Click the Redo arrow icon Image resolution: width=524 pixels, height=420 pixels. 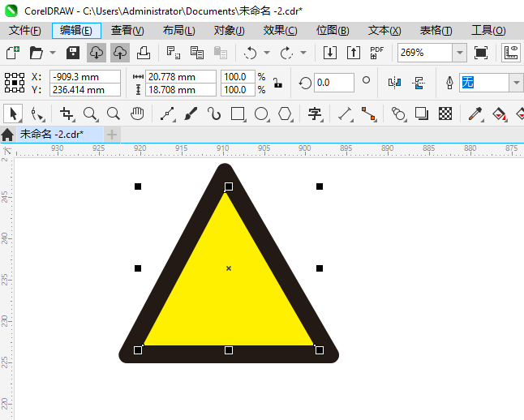pyautogui.click(x=286, y=53)
